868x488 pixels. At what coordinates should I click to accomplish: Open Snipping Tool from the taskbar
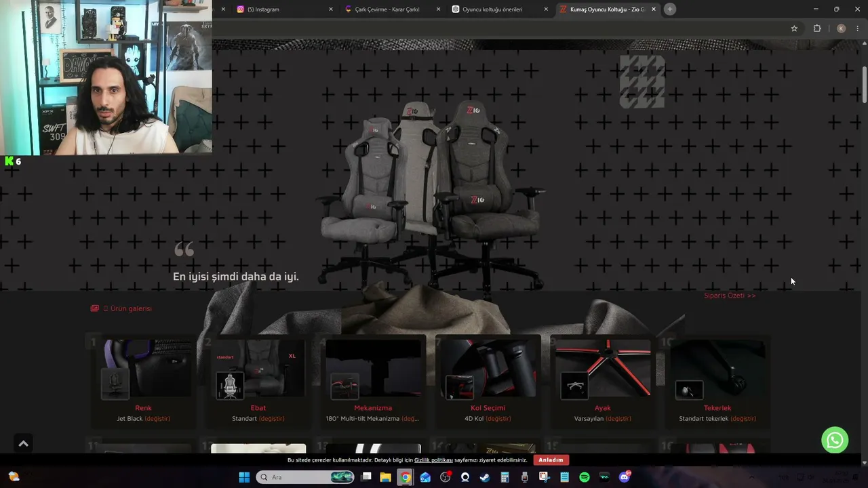545,477
